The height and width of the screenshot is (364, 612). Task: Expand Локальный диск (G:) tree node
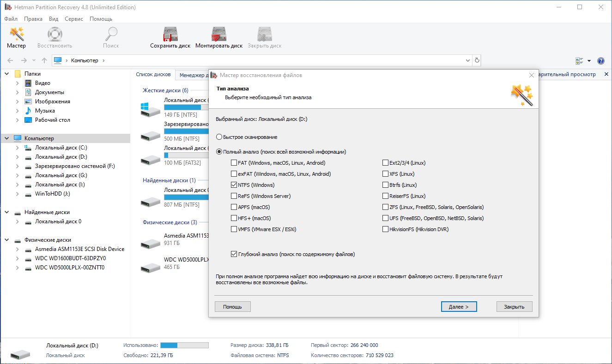pos(18,175)
